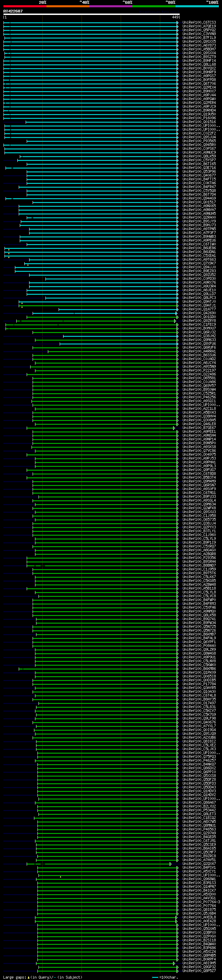Click the UniRef100_Q9LLD7 label
Image resolution: width=222 pixels, height=980 pixels.
click(x=199, y=294)
